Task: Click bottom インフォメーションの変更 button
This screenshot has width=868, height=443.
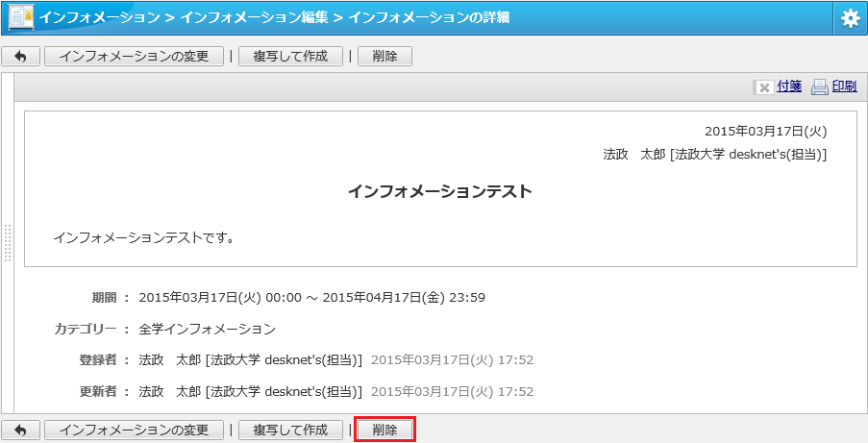Action: pyautogui.click(x=134, y=430)
